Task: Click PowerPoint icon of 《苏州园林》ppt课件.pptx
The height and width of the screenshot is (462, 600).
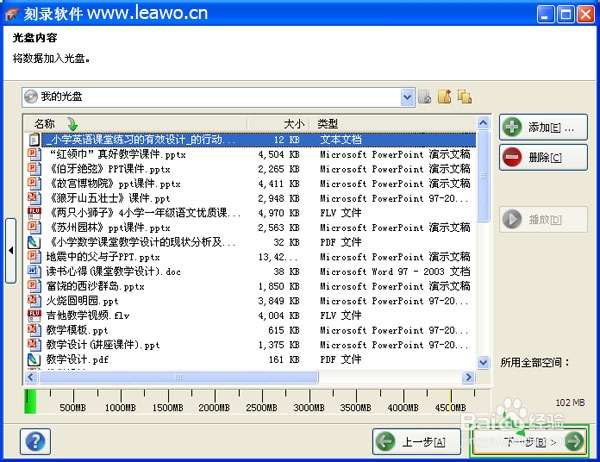Action: point(34,227)
